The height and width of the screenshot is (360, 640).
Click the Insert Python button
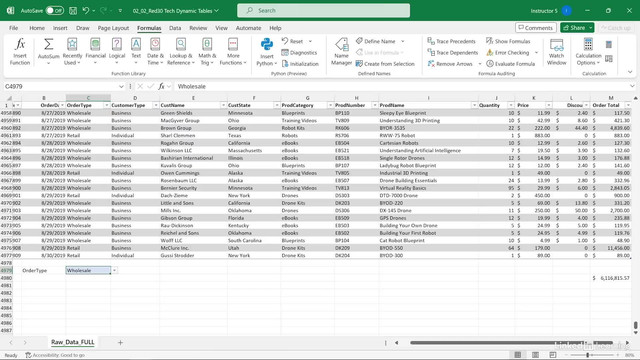click(267, 51)
